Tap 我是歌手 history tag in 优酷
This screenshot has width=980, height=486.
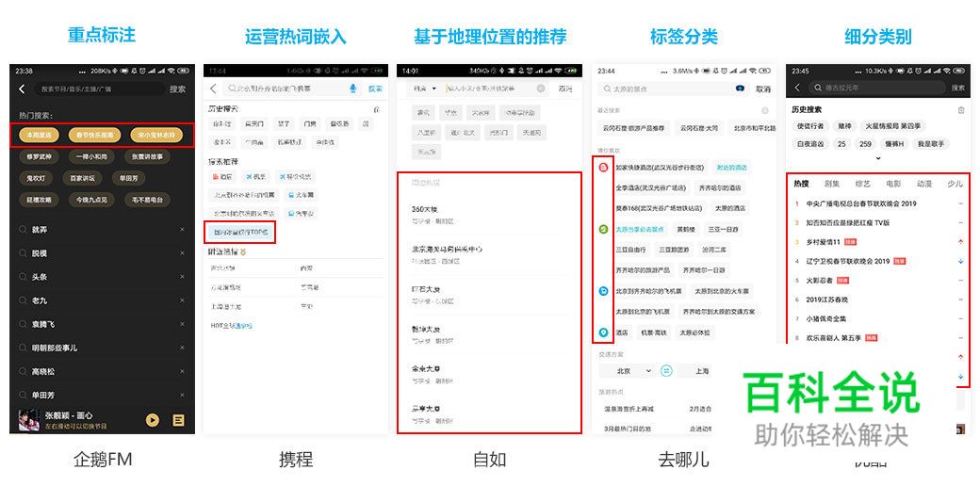[x=931, y=144]
